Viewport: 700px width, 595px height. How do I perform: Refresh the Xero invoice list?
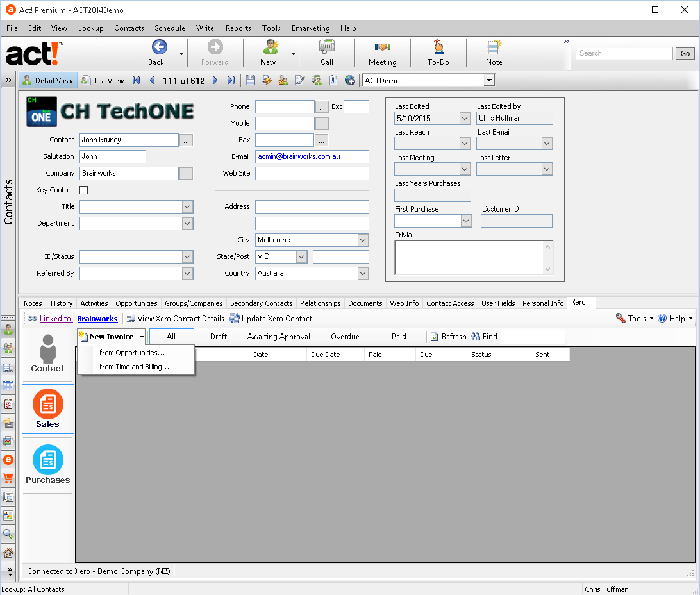click(x=449, y=337)
